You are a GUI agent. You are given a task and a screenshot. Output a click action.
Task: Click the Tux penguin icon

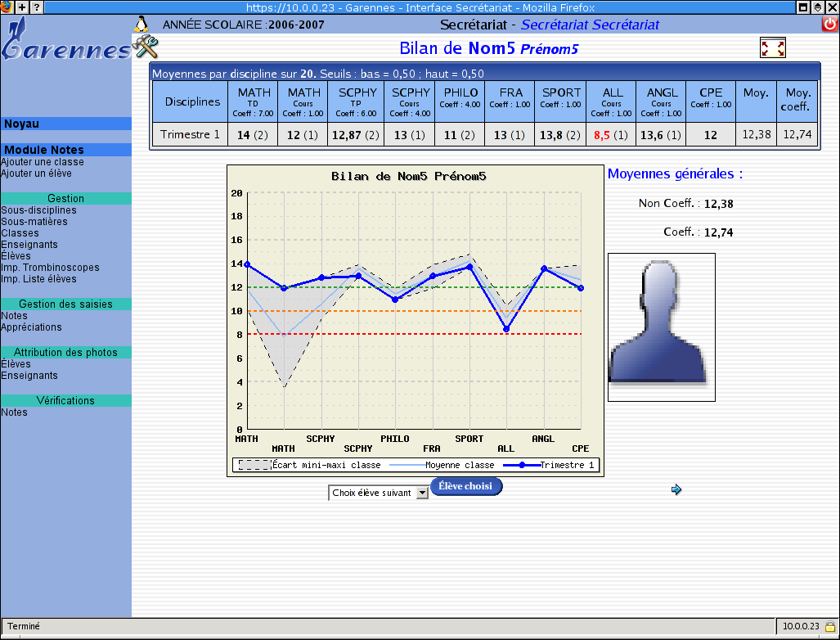pyautogui.click(x=141, y=24)
